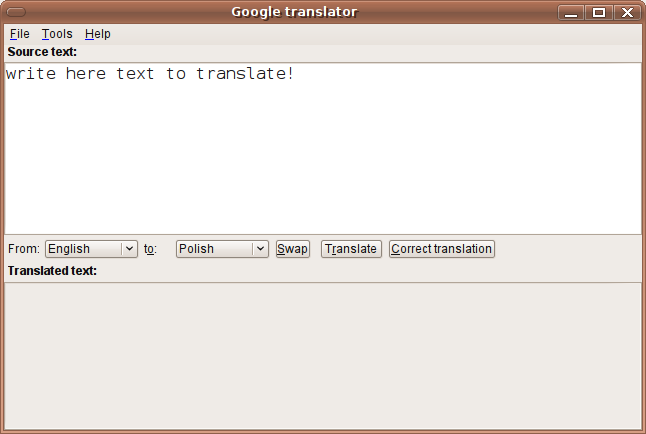This screenshot has width=646, height=434.
Task: Click into the source text input area
Action: coord(322,150)
